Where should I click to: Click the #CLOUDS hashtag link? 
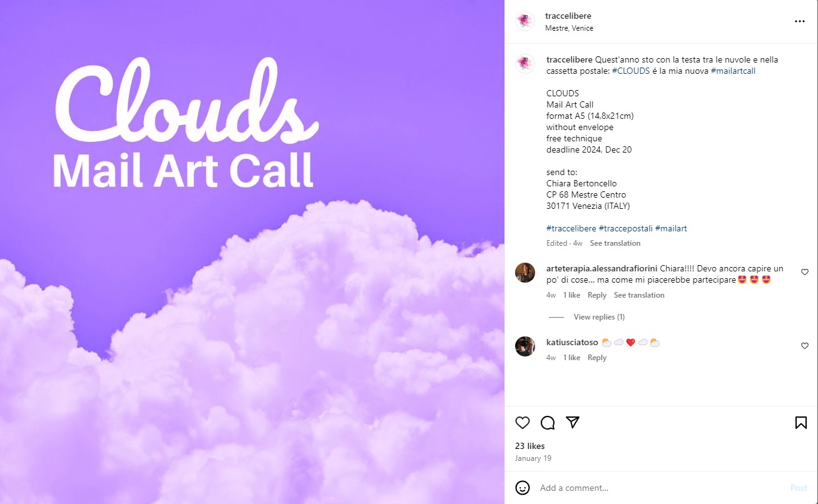(x=631, y=71)
